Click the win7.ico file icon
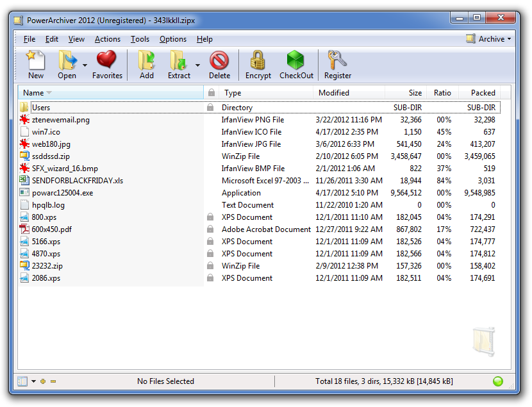 coord(24,132)
